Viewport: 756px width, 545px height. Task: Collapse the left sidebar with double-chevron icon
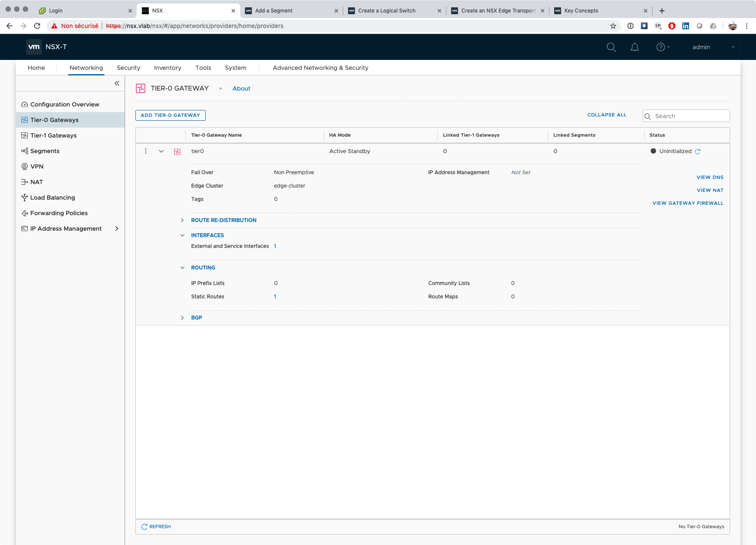(x=117, y=83)
